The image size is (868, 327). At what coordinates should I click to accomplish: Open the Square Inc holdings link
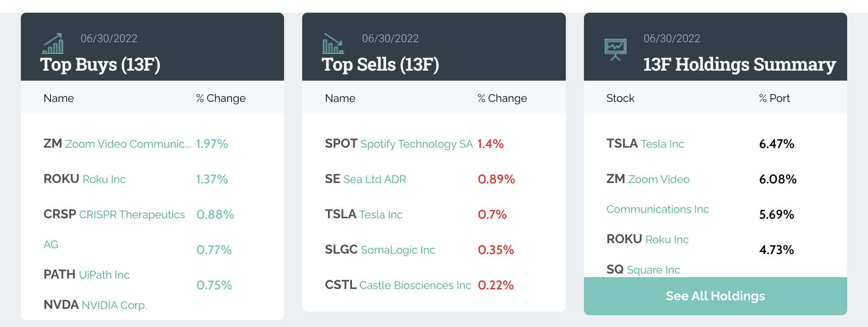653,270
